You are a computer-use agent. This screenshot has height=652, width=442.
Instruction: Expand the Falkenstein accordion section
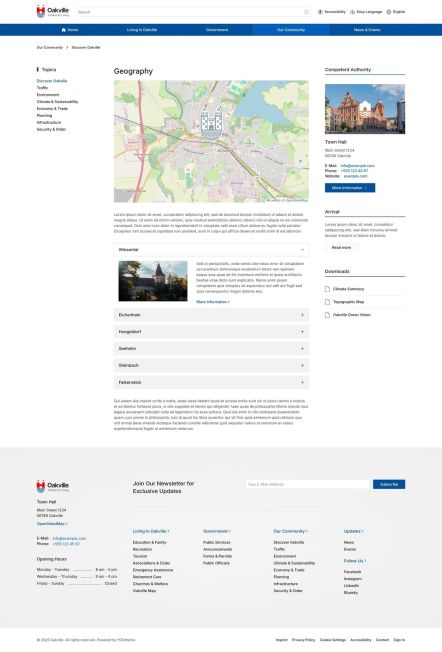211,382
